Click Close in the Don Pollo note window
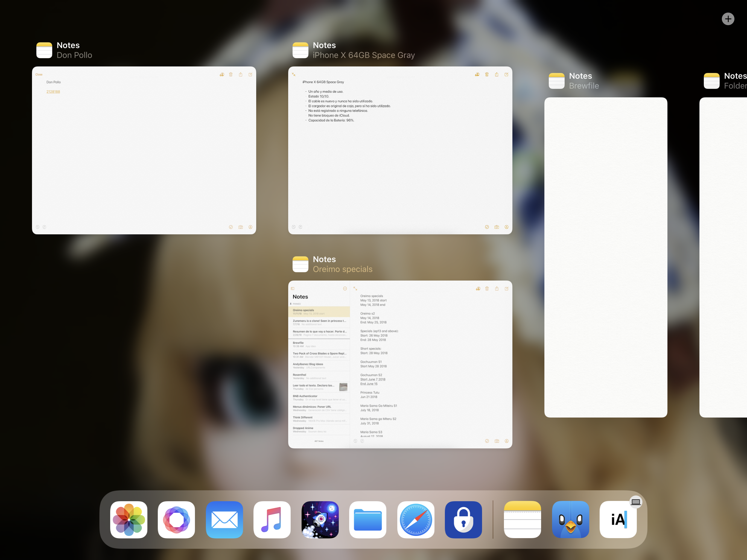Screen dimensions: 747x560 (x=39, y=75)
